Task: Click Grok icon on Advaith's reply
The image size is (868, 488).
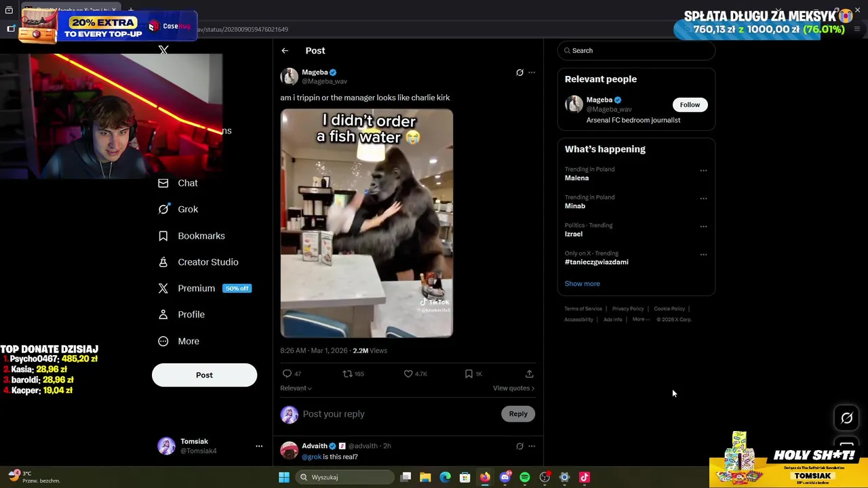Action: click(519, 446)
